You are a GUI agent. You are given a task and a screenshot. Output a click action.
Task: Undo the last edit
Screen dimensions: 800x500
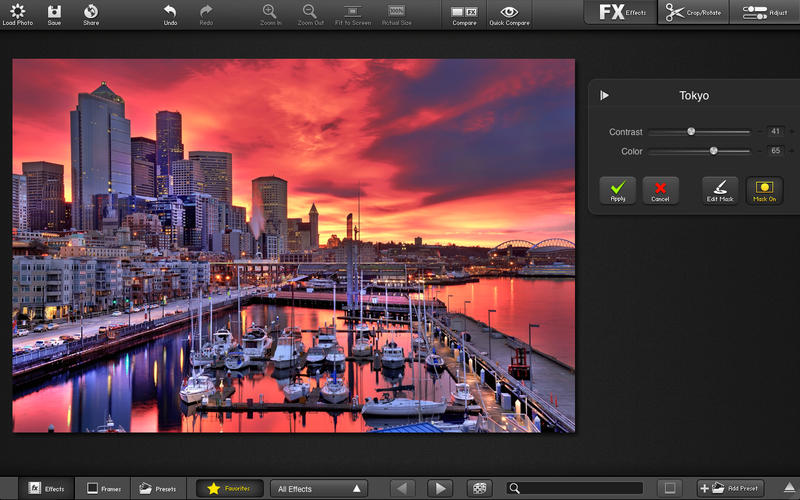coord(170,11)
